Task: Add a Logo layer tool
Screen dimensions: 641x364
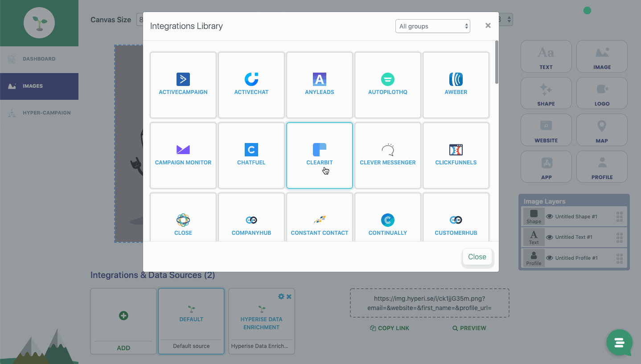Action: [602, 93]
